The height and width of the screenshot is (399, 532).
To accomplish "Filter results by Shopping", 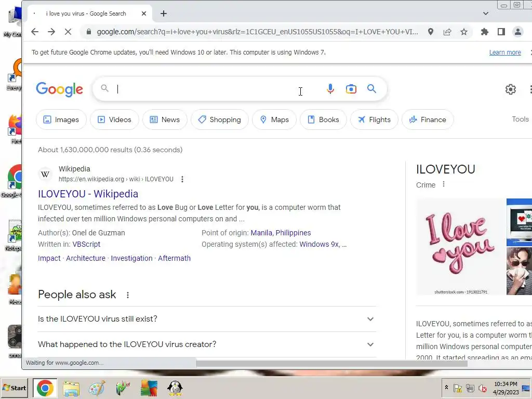I will click(220, 120).
